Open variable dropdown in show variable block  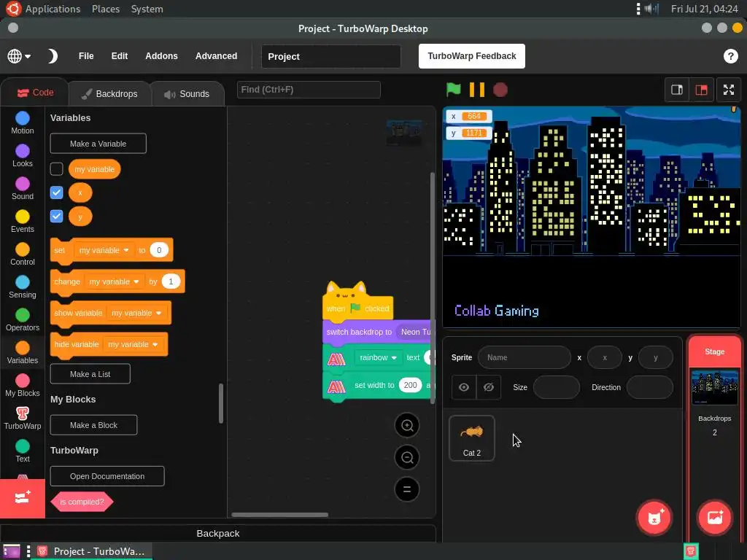(x=136, y=313)
